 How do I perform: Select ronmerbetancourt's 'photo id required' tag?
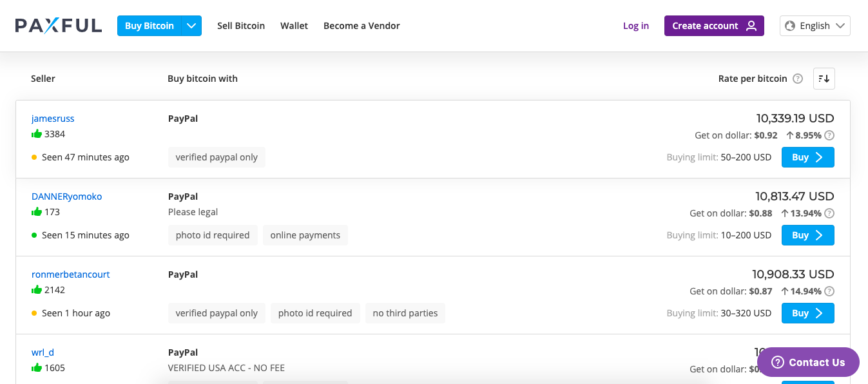click(315, 313)
